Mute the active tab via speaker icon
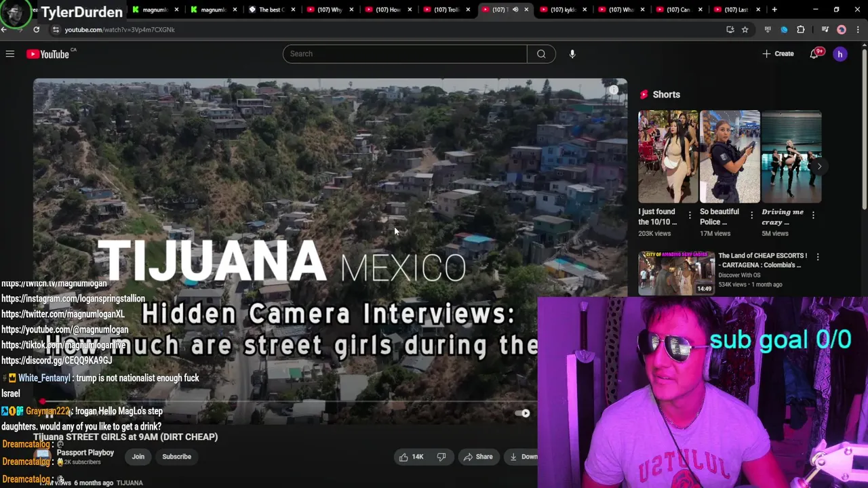This screenshot has height=488, width=868. point(515,9)
